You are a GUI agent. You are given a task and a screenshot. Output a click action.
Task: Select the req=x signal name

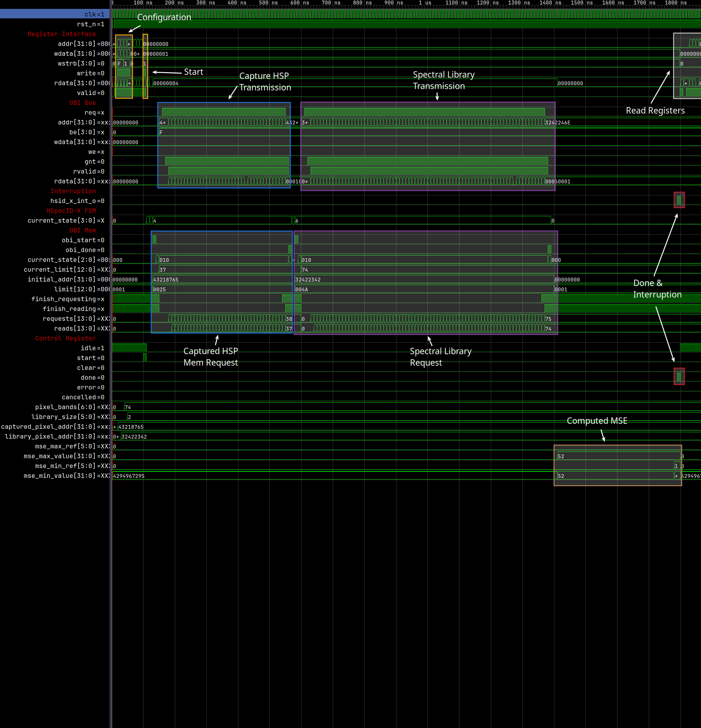pyautogui.click(x=94, y=112)
